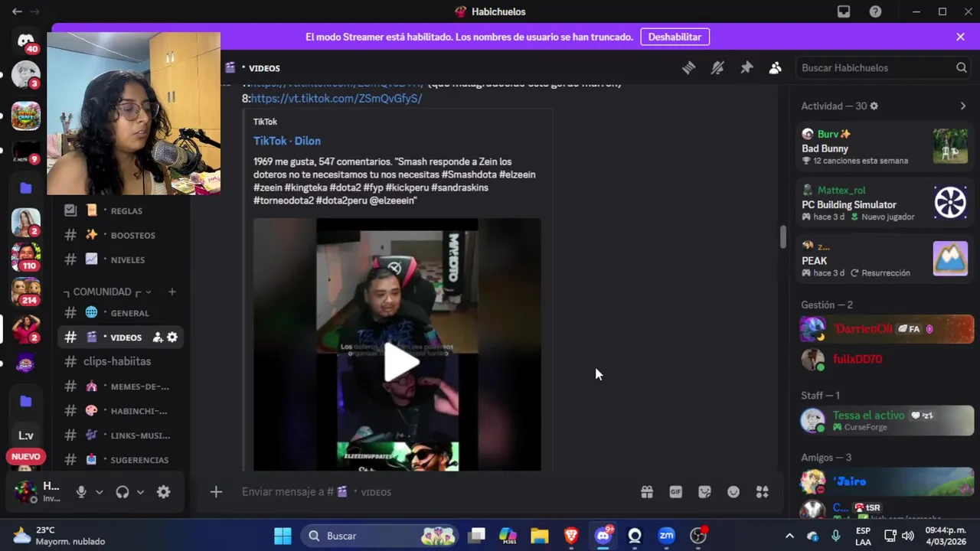Open headphone output options arrow
This screenshot has width=980, height=551.
coord(140,492)
